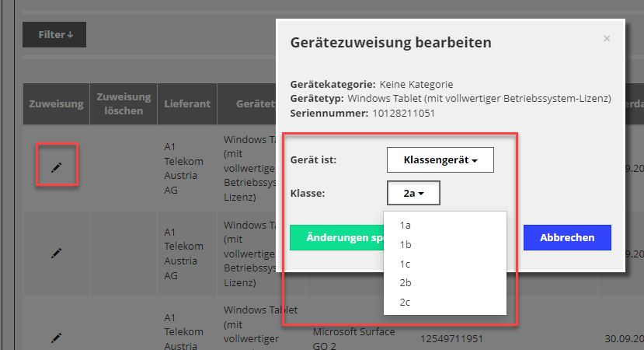The height and width of the screenshot is (350, 644).
Task: Click the Lieferant column header
Action: 184,104
